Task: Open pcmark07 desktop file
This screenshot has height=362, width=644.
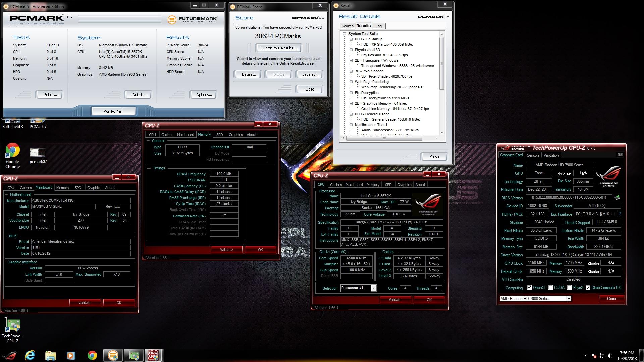Action: pyautogui.click(x=38, y=156)
